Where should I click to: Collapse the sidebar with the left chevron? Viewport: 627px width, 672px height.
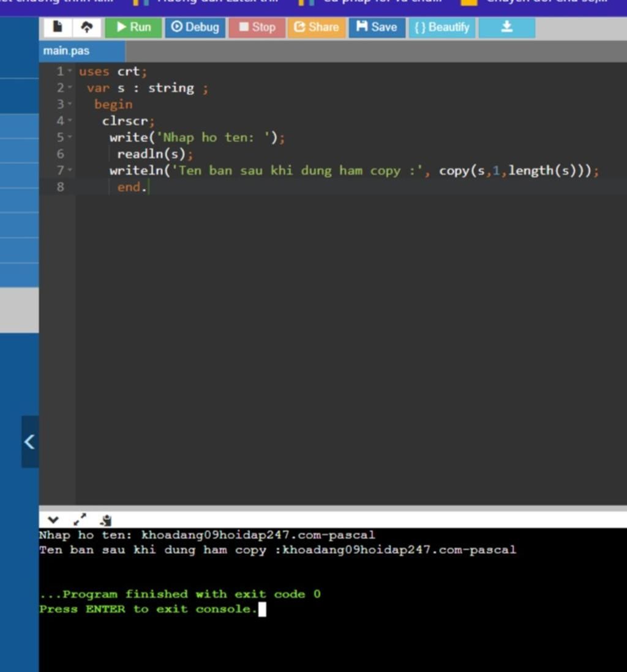(x=29, y=441)
